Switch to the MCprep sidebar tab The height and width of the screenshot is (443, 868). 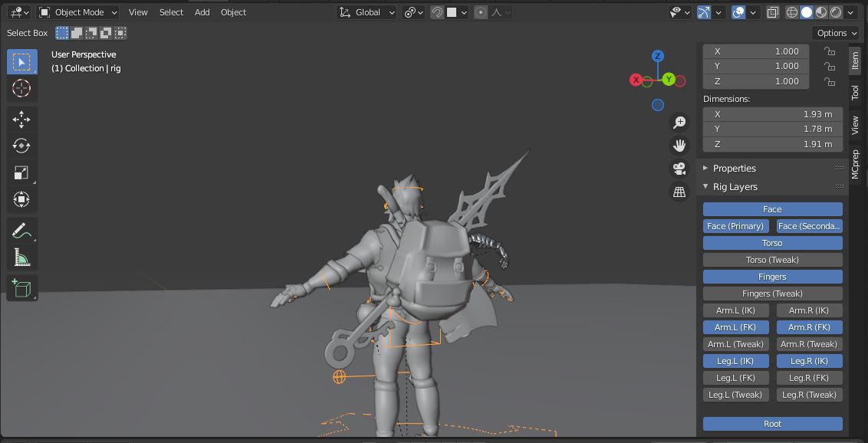pyautogui.click(x=855, y=164)
